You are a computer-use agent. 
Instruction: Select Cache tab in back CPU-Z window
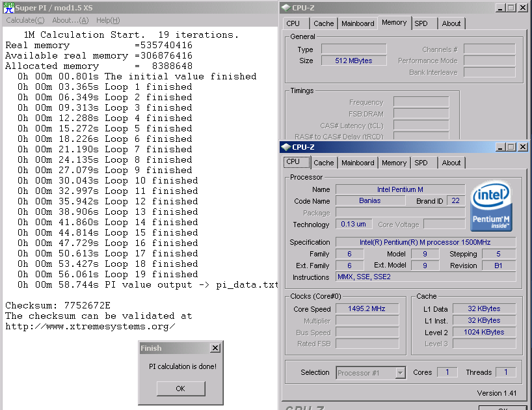click(323, 23)
